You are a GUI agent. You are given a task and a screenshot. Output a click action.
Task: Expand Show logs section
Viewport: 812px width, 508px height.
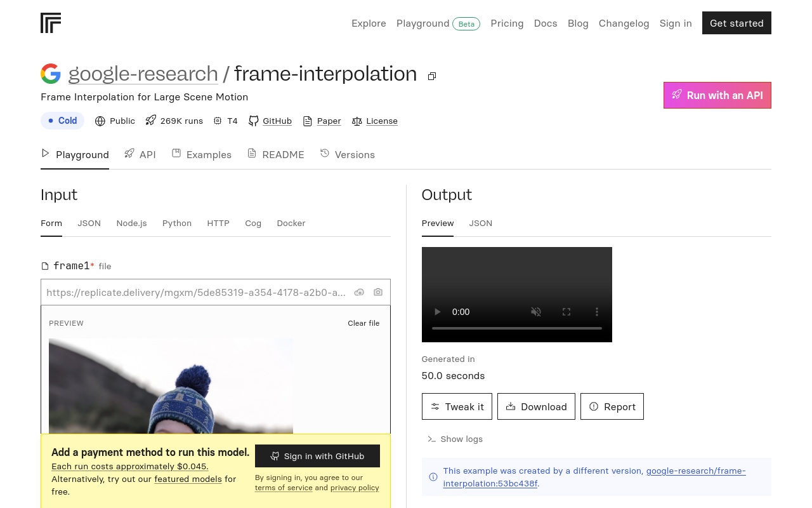455,439
